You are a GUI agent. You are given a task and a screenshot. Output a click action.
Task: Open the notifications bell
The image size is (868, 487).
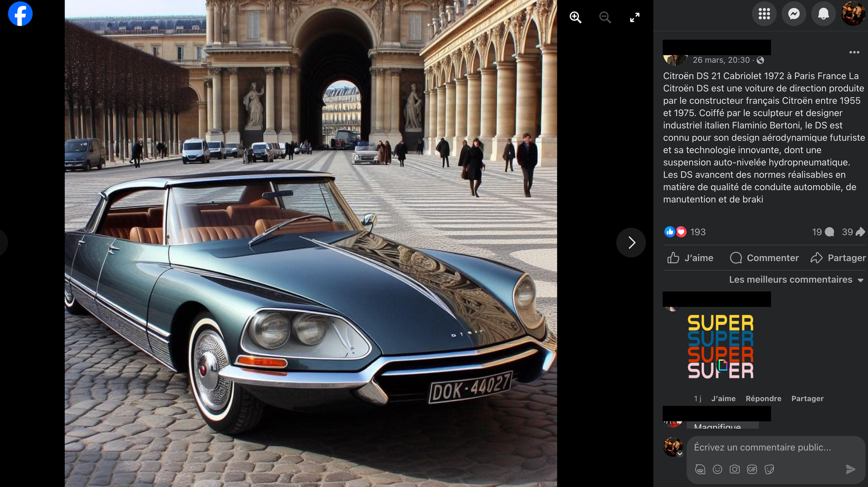pos(823,14)
